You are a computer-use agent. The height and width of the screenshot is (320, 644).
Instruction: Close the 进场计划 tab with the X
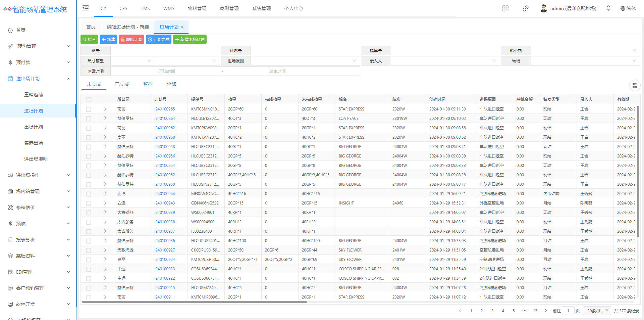click(182, 27)
